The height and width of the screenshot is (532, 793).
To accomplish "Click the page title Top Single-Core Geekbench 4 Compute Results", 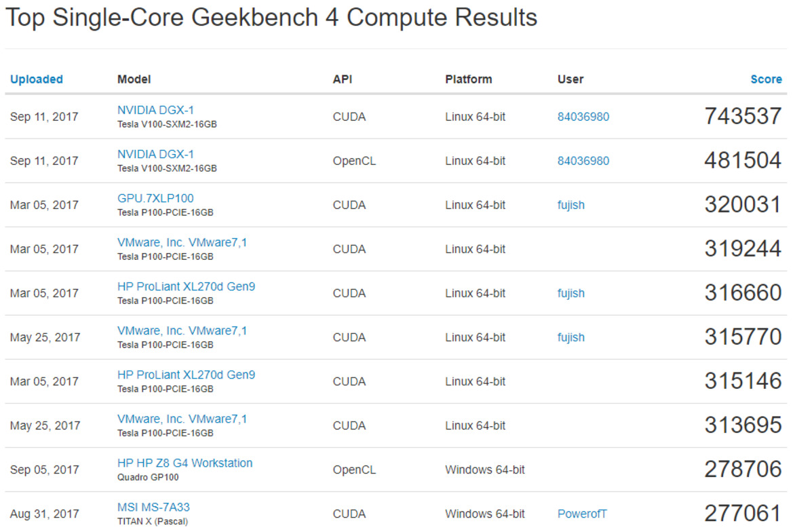I will coord(271,18).
